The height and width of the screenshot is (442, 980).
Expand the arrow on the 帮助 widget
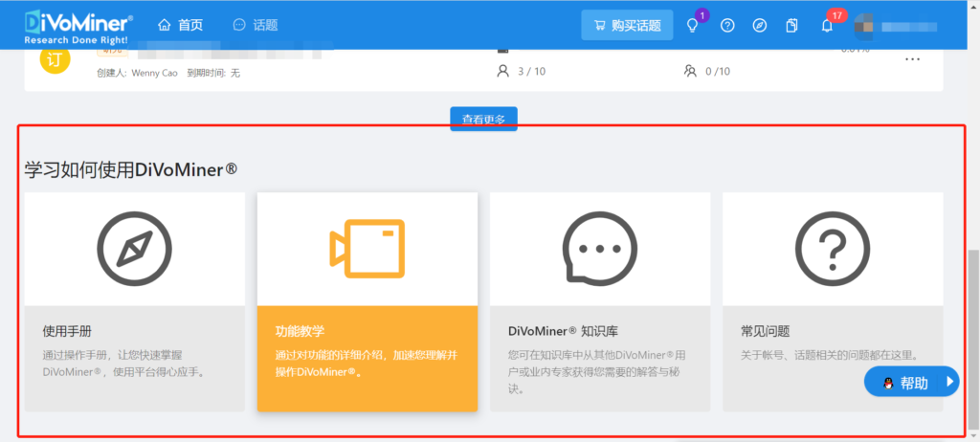(950, 382)
